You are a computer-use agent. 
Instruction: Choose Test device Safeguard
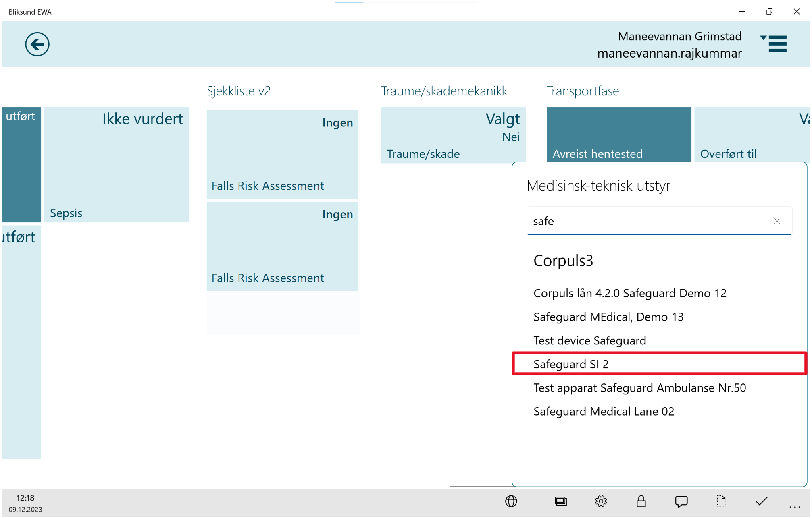click(659, 341)
